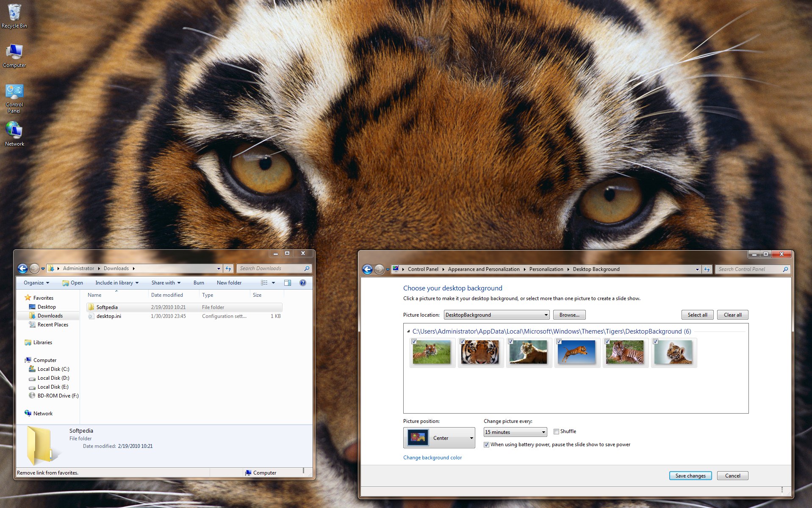Click the Computer icon in Explorer status bar
Screen dimensions: 812x508
coord(248,473)
